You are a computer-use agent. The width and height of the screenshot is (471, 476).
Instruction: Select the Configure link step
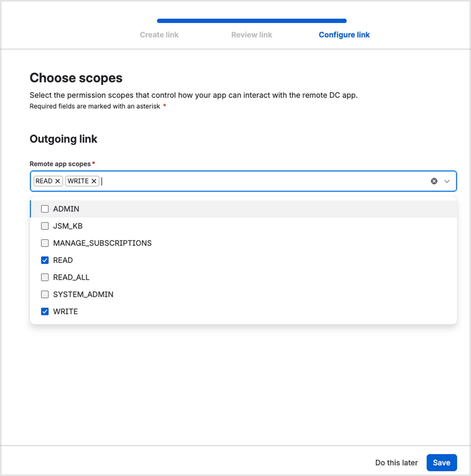344,35
